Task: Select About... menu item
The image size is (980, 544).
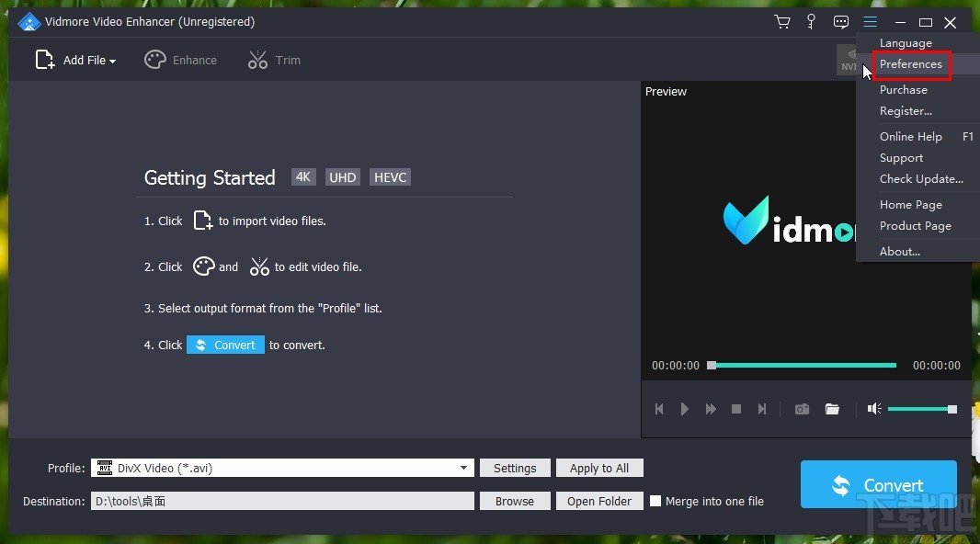Action: pos(900,252)
